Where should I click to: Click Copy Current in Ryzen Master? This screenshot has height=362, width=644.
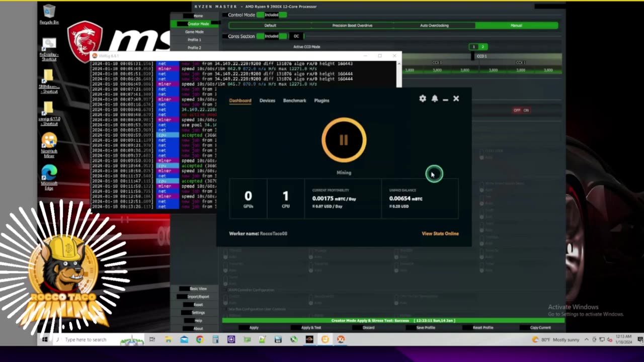pyautogui.click(x=540, y=328)
